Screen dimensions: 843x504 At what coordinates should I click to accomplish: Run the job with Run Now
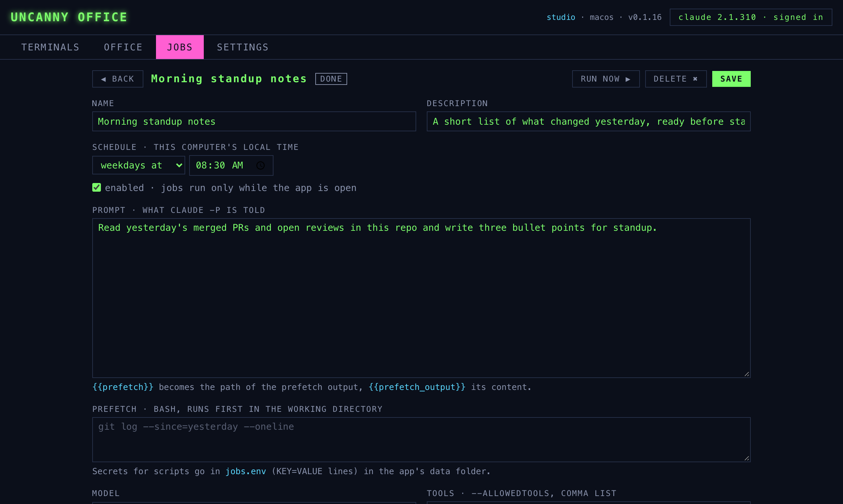click(606, 79)
